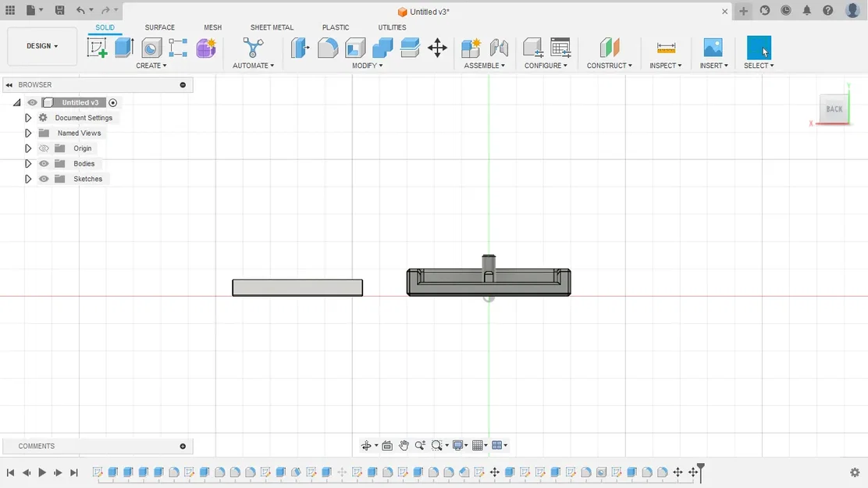Expand the Sketches node
Viewport: 868px width, 488px height.
coord(27,179)
